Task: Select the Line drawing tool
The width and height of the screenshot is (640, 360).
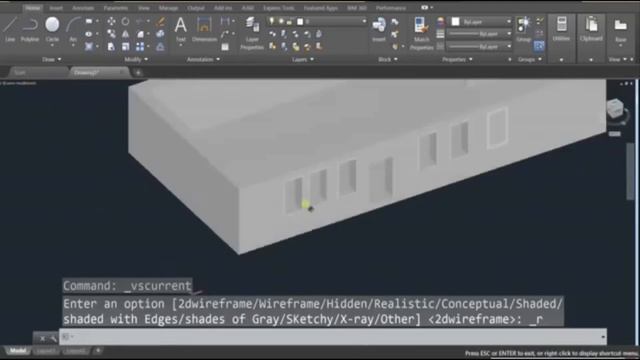Action: click(10, 29)
